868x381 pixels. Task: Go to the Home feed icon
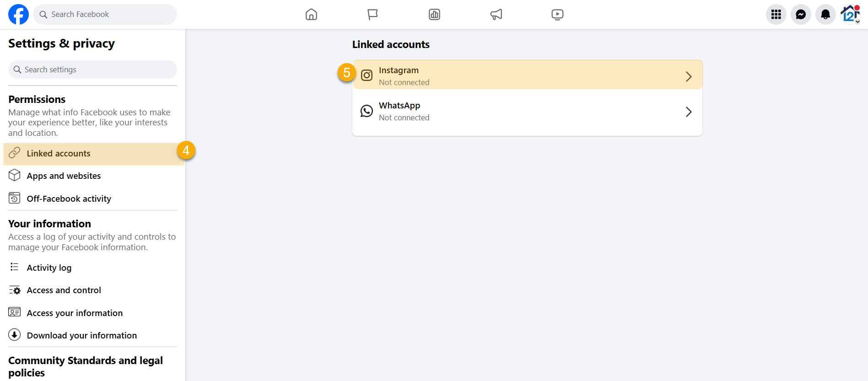pyautogui.click(x=311, y=15)
